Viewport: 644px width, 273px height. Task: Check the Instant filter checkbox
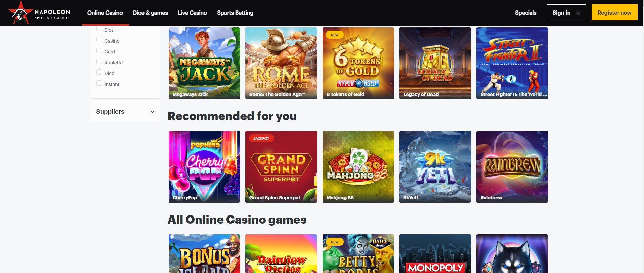pyautogui.click(x=99, y=83)
